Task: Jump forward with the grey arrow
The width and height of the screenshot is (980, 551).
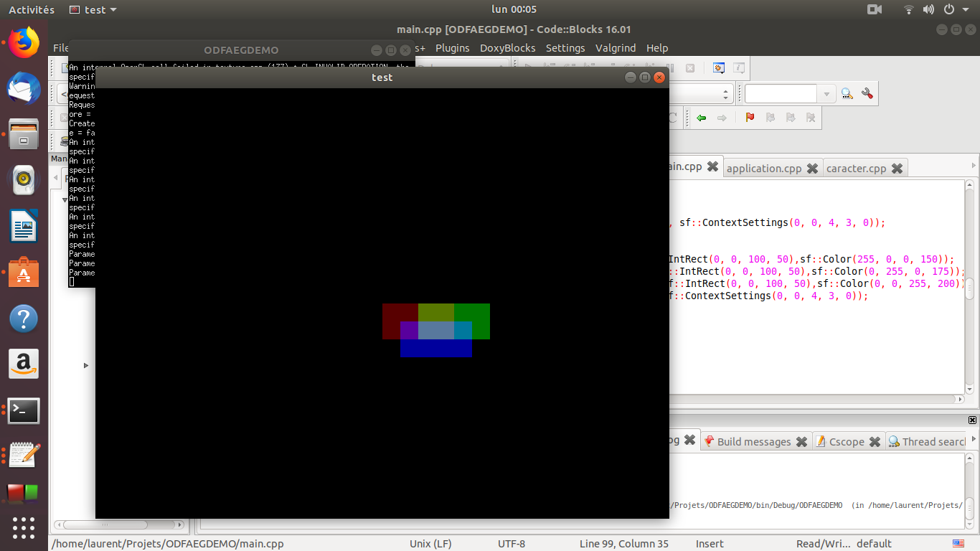Action: [x=722, y=118]
